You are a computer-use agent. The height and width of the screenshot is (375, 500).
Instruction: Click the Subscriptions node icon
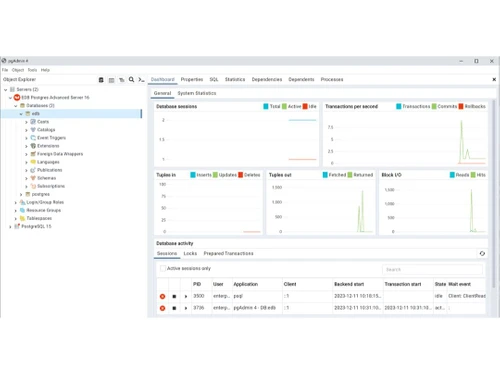[33, 186]
